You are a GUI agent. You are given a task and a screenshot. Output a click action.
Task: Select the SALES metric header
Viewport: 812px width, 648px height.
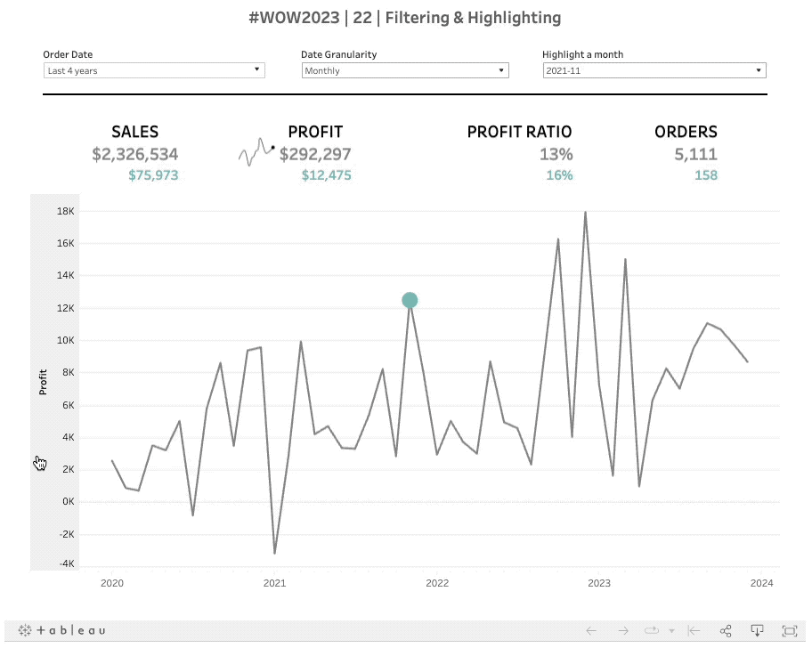tap(134, 132)
